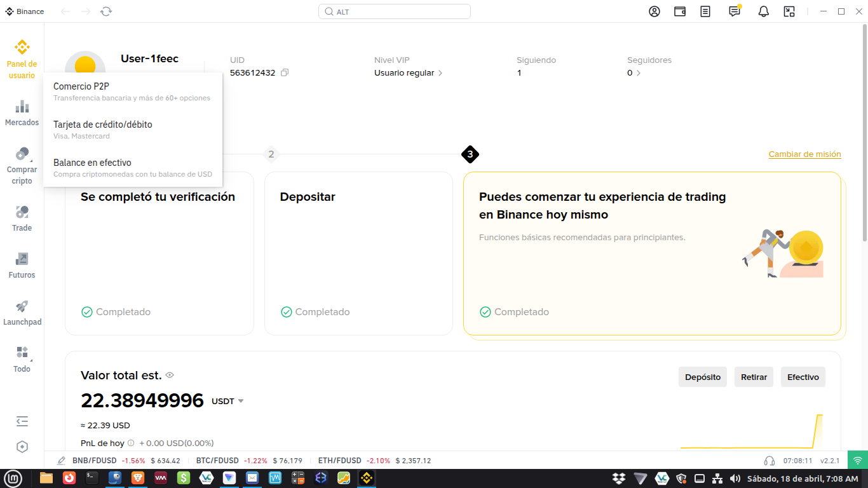868x488 pixels.
Task: Click the balance 22.38949996
Action: [x=142, y=401]
